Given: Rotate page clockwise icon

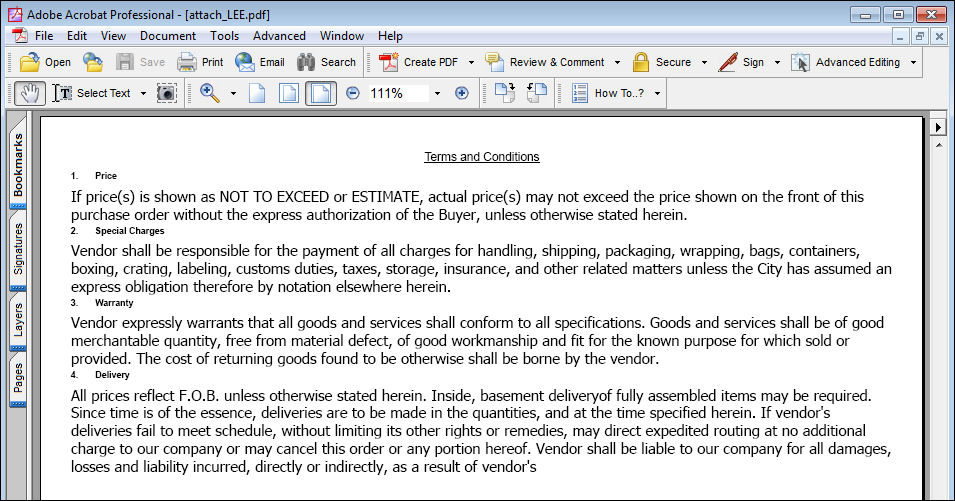Looking at the screenshot, I should tap(505, 93).
